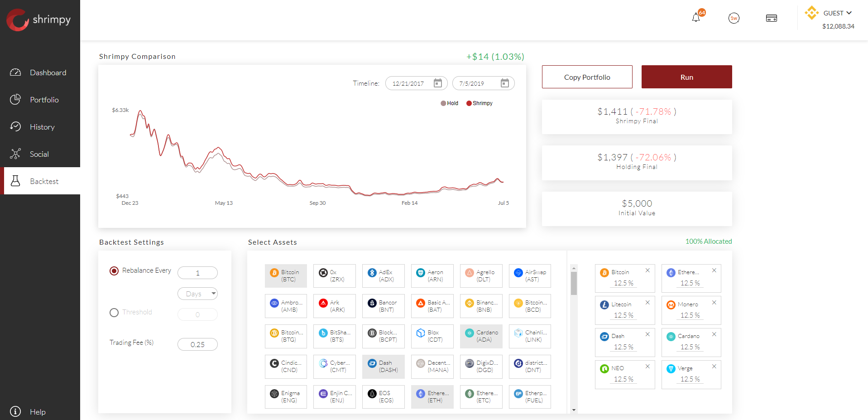Edit the Rebalance Every interval field

(197, 273)
